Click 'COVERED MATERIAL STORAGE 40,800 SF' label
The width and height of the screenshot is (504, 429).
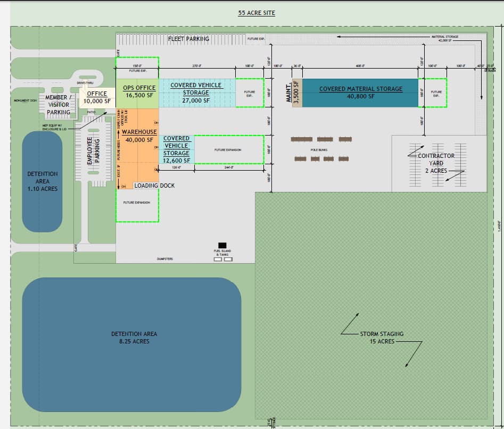pyautogui.click(x=361, y=92)
